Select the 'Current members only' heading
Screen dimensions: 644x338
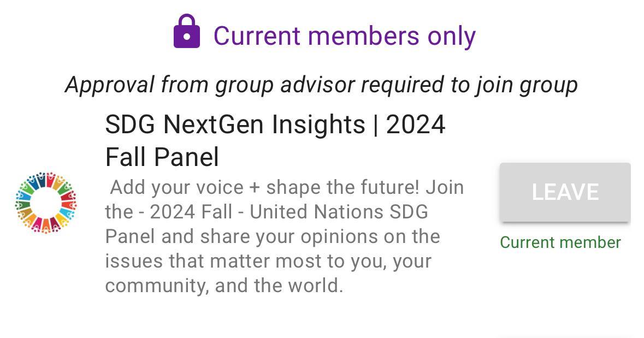(x=344, y=36)
